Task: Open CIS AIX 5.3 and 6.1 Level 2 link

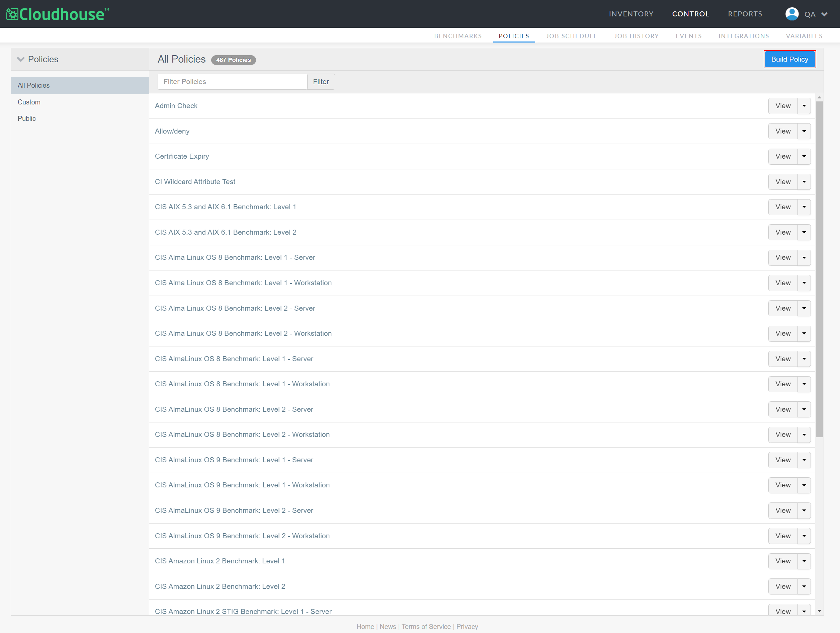Action: [x=226, y=233]
